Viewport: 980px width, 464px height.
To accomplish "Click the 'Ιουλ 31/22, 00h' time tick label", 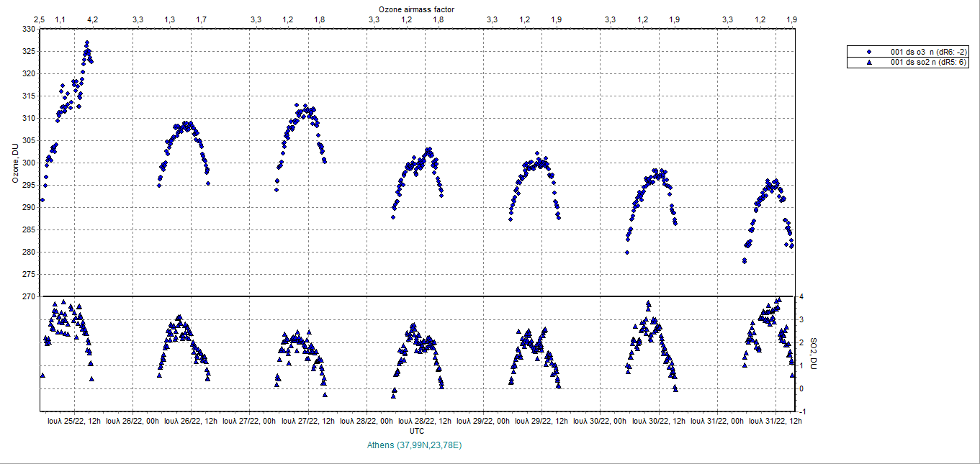I will pyautogui.click(x=717, y=421).
